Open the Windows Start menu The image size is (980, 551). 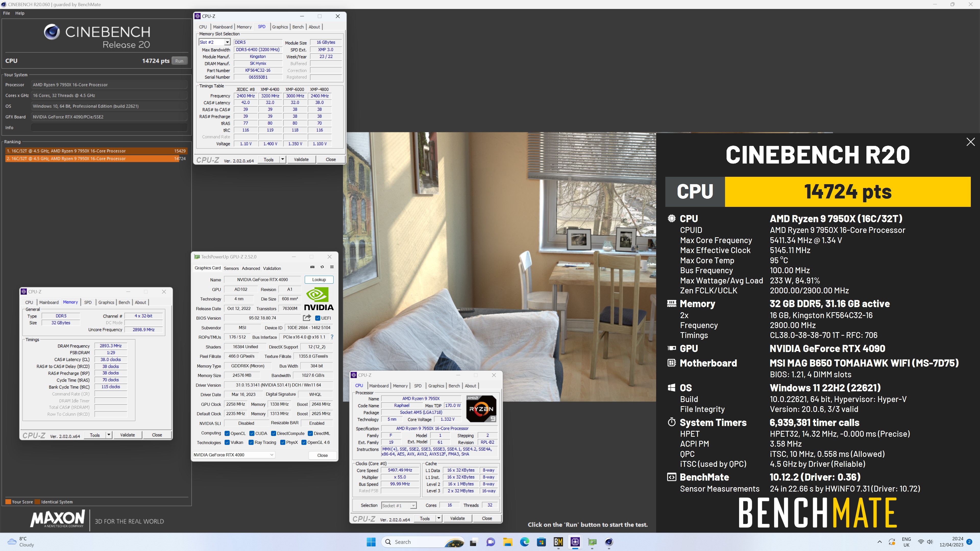pos(371,542)
